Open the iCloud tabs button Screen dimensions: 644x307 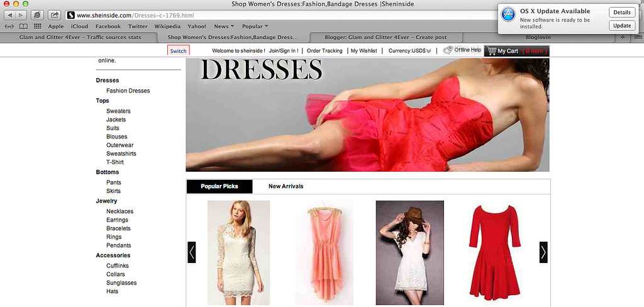(37, 15)
